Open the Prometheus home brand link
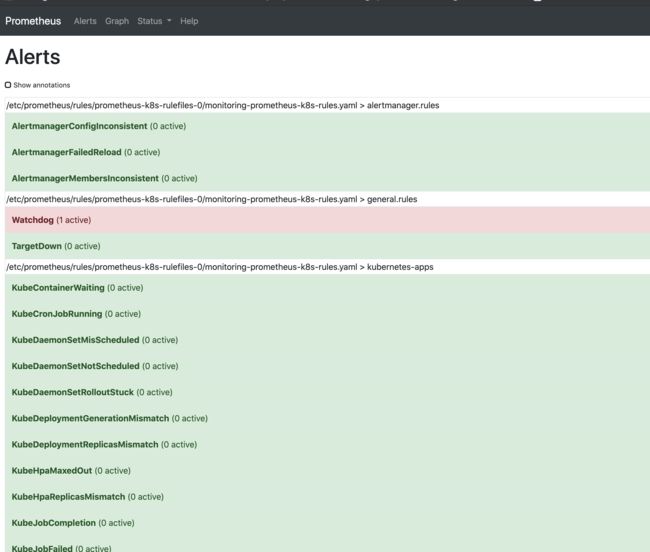The width and height of the screenshot is (650, 552). (x=33, y=21)
